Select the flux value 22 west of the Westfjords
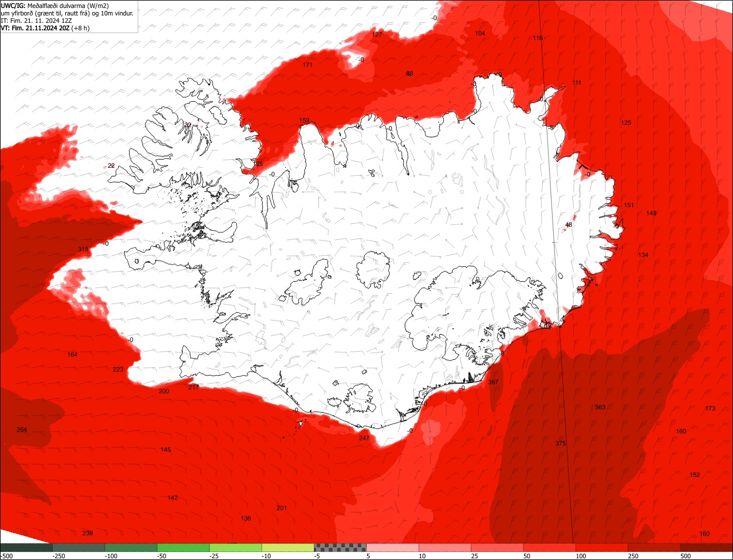 111,165
